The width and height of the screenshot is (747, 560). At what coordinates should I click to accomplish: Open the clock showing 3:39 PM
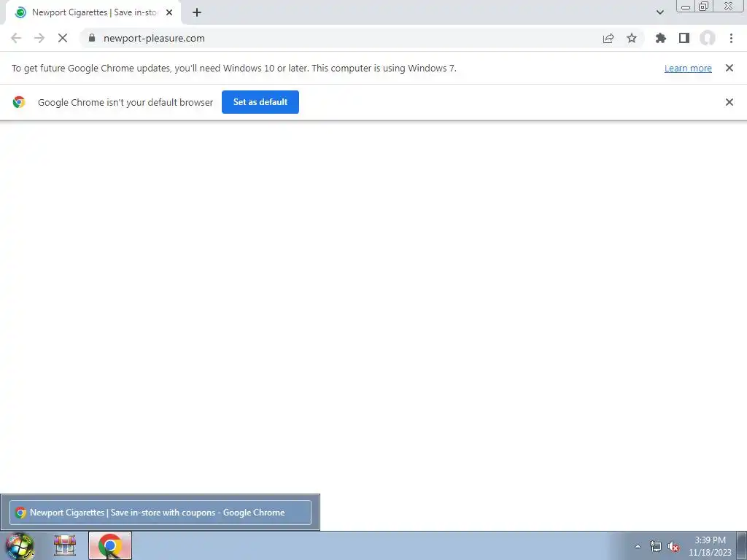click(710, 546)
